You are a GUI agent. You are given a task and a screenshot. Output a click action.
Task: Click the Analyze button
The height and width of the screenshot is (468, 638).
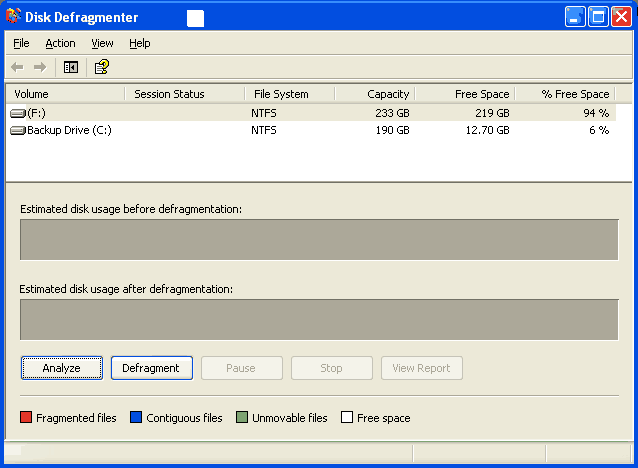point(62,368)
